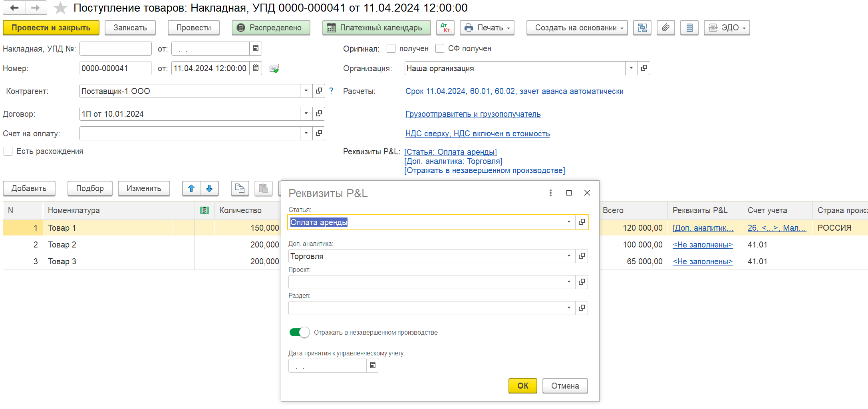Open Грузоотправитель и грузополучатель link
Screen dimensions: 868x409
(x=473, y=114)
